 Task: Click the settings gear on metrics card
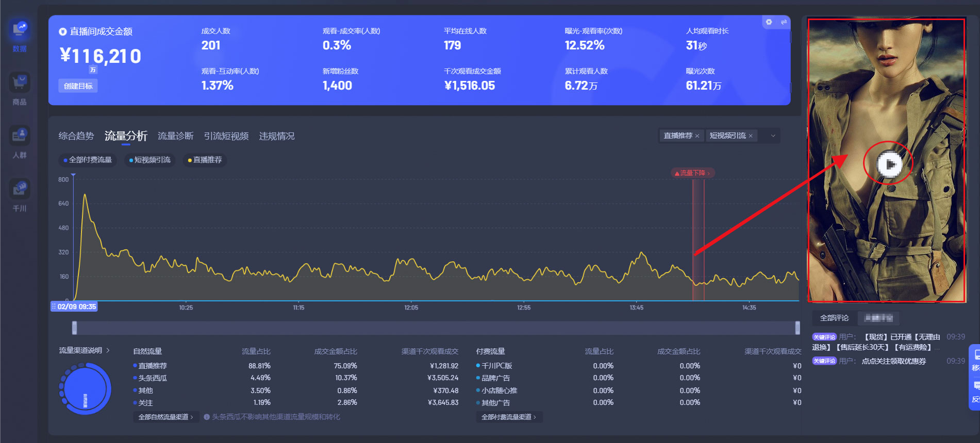[769, 22]
